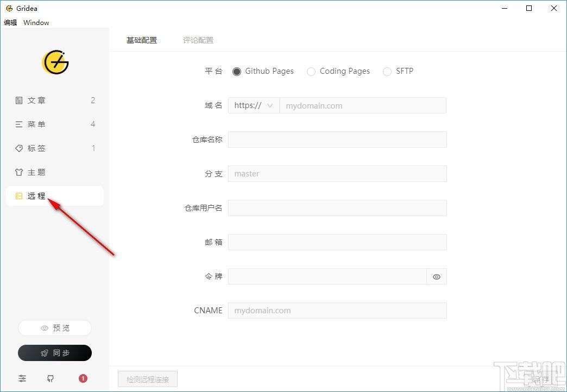Viewport: 567px width, 392px height.
Task: Click the 预览 preview button
Action: pos(55,328)
